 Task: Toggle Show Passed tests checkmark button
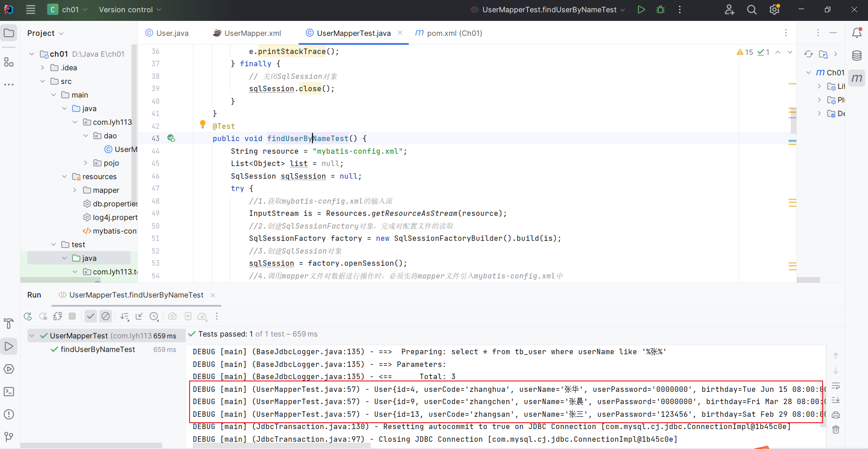pyautogui.click(x=91, y=316)
